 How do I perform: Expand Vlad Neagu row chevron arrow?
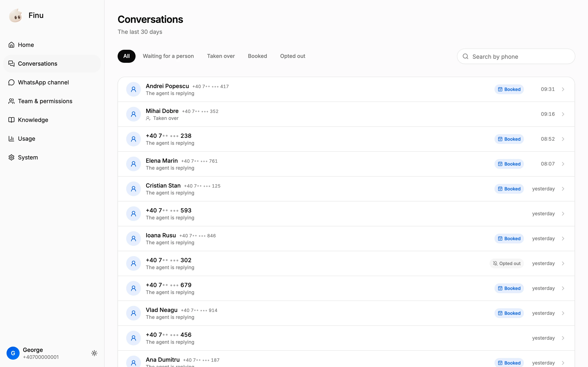(563, 313)
